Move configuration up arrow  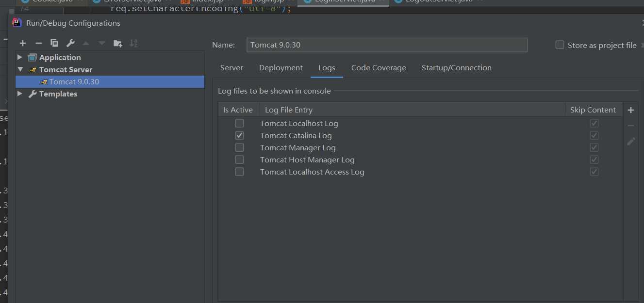click(x=86, y=44)
